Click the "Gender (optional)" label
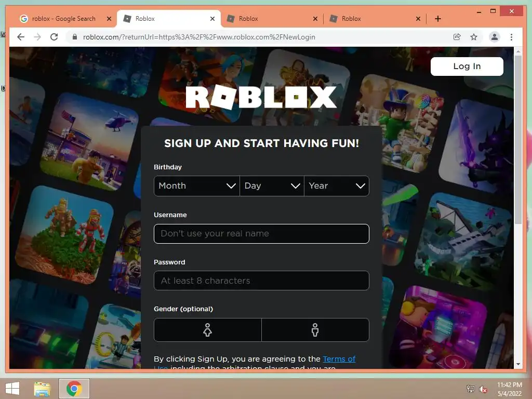Image resolution: width=532 pixels, height=399 pixels. [x=183, y=309]
